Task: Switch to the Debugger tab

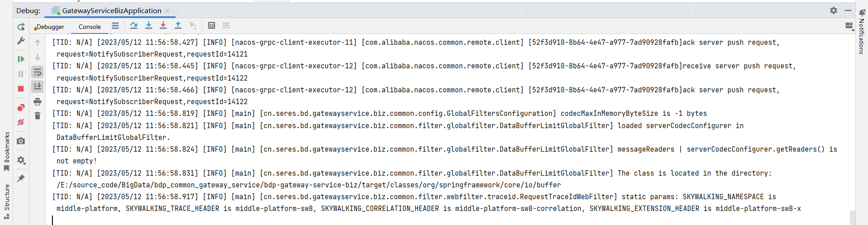Action: [49, 27]
